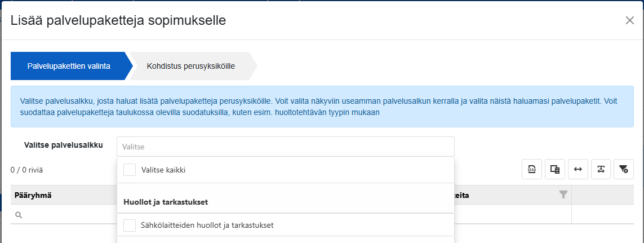
Task: Open the column chooser icon
Action: pyautogui.click(x=555, y=169)
